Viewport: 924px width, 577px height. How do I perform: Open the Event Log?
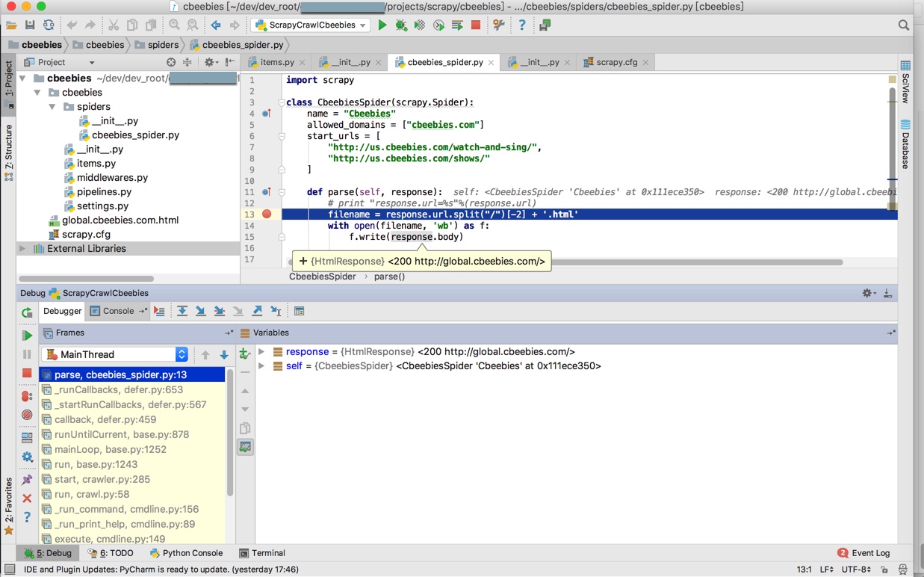pyautogui.click(x=863, y=553)
